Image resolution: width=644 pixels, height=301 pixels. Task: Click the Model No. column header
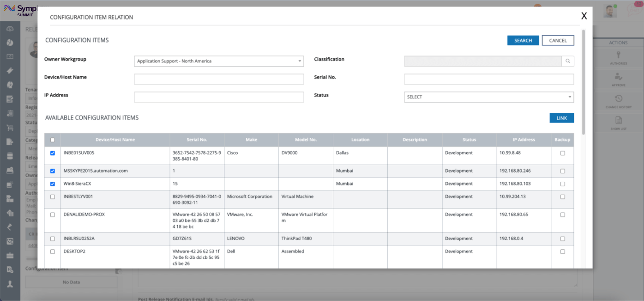(306, 140)
